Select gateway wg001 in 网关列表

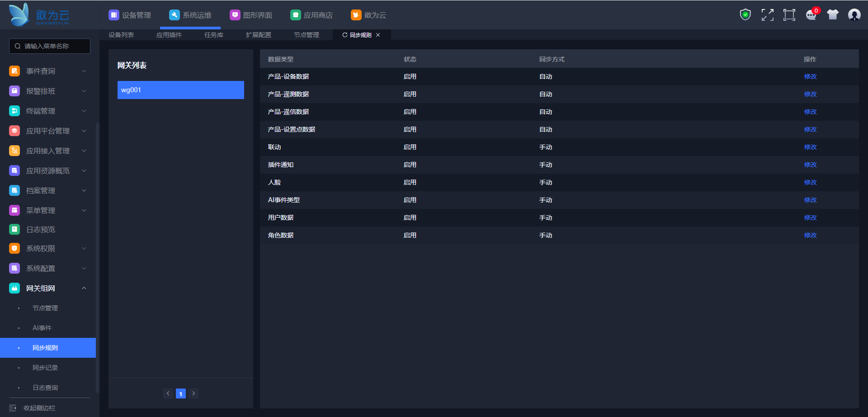(180, 90)
